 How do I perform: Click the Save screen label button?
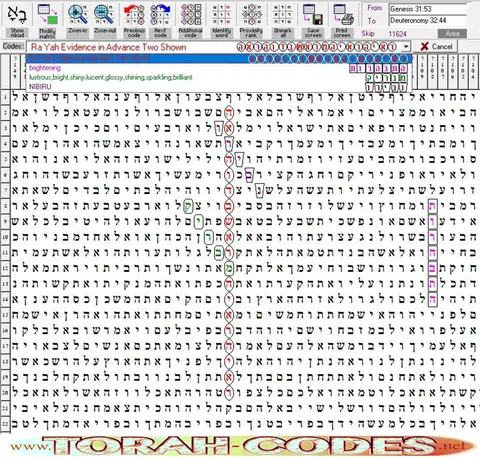(313, 33)
